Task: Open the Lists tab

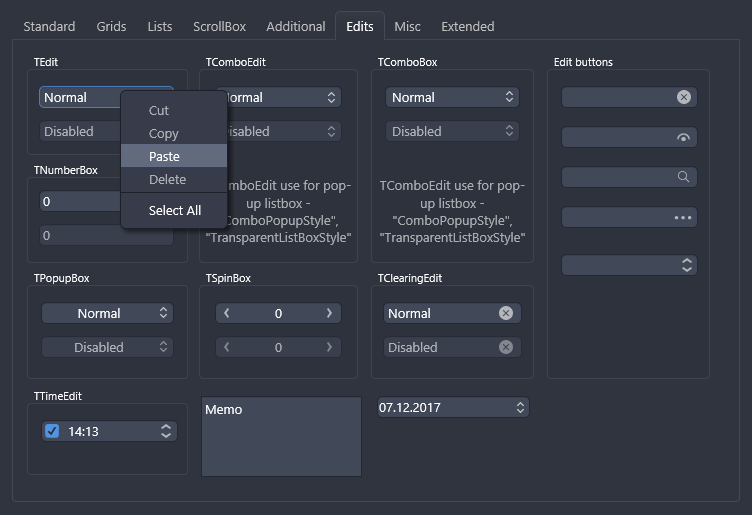Action: pyautogui.click(x=160, y=26)
